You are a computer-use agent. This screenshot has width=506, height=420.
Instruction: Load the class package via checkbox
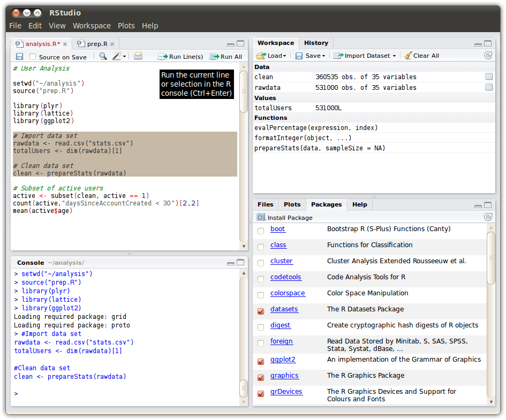(x=261, y=247)
